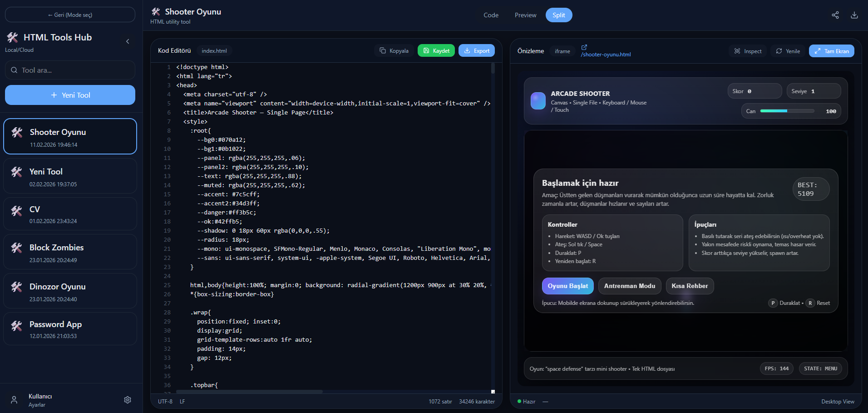Open Tam Ekran fullscreen preview
868x413 pixels.
coord(831,51)
